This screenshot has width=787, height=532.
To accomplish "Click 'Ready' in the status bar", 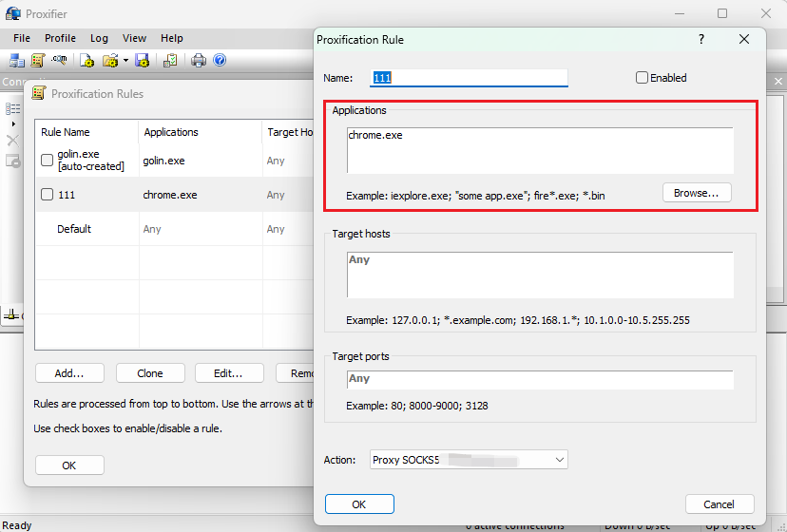I will pyautogui.click(x=16, y=525).
